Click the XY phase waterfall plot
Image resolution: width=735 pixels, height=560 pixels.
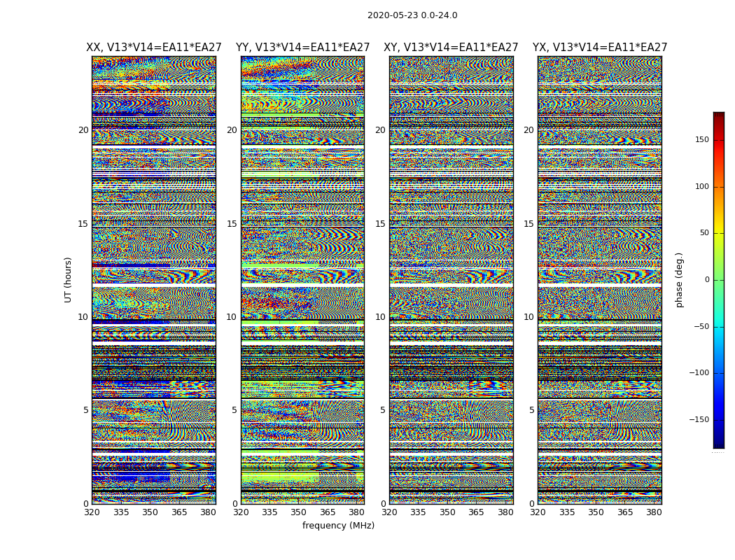tap(451, 280)
